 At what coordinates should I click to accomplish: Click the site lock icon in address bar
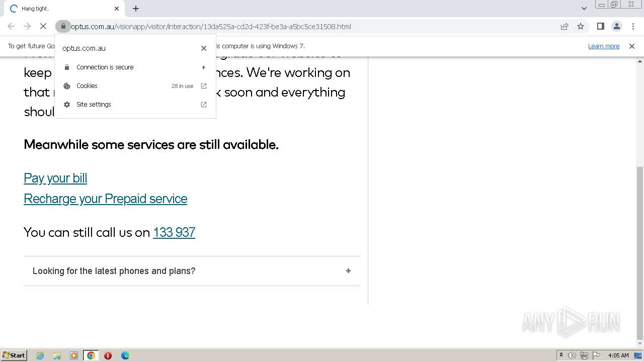63,26
